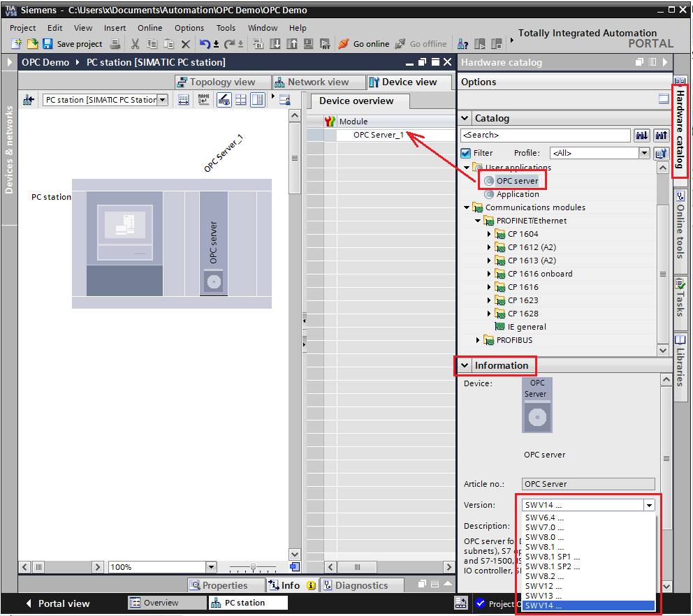Start runtime on the PC icon
This screenshot has height=616, width=693.
325,44
